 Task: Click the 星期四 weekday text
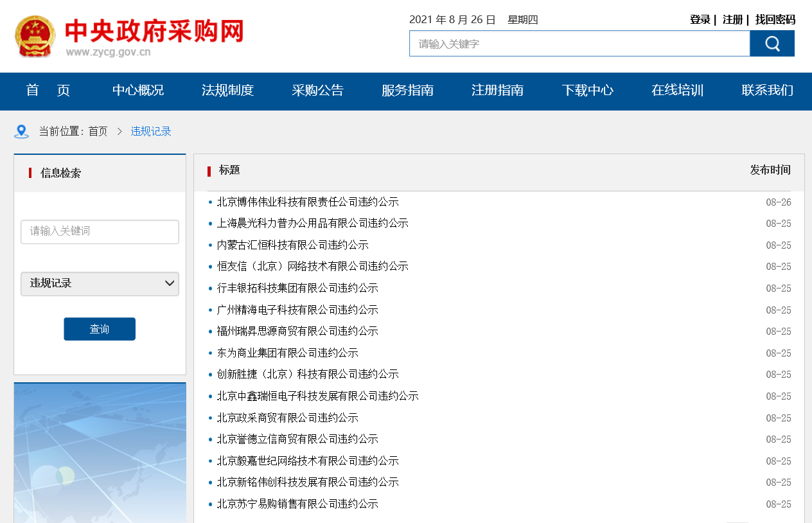(x=523, y=20)
